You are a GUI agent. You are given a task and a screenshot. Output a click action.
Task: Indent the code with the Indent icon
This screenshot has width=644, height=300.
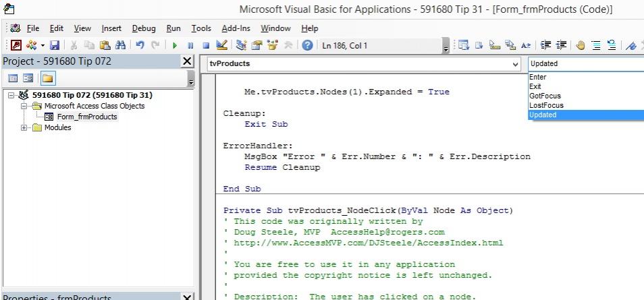[x=545, y=45]
